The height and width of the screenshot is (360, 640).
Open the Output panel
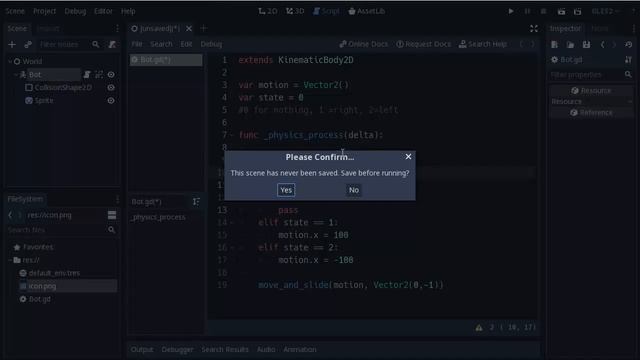(x=142, y=349)
